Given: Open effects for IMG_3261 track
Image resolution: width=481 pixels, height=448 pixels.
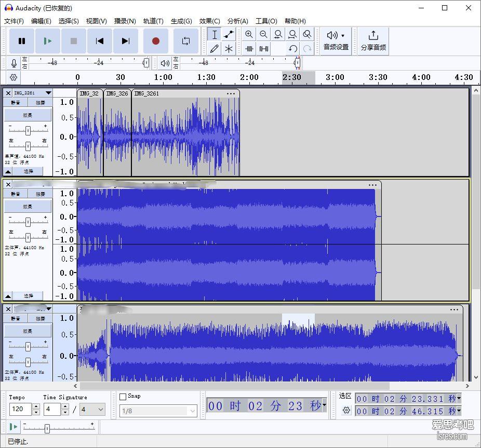Looking at the screenshot, I should (x=28, y=115).
